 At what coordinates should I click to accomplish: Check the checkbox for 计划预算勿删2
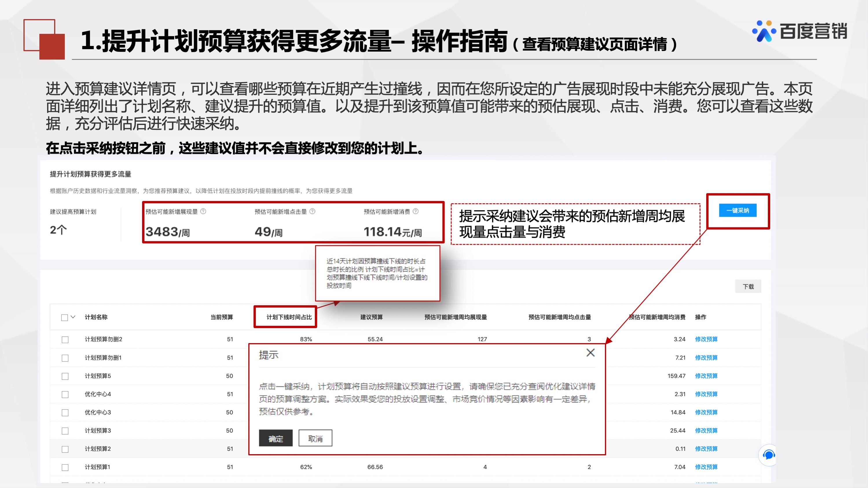(65, 340)
